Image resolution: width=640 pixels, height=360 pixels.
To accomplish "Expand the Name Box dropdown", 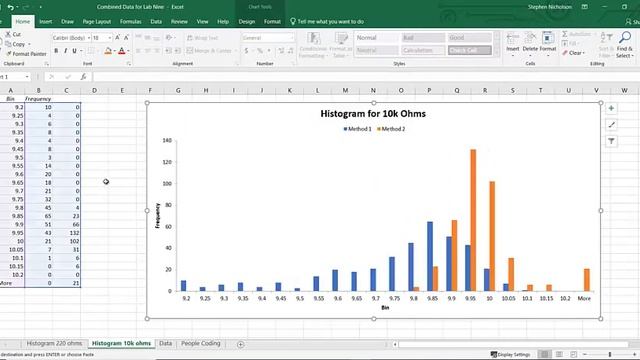I will tap(27, 77).
